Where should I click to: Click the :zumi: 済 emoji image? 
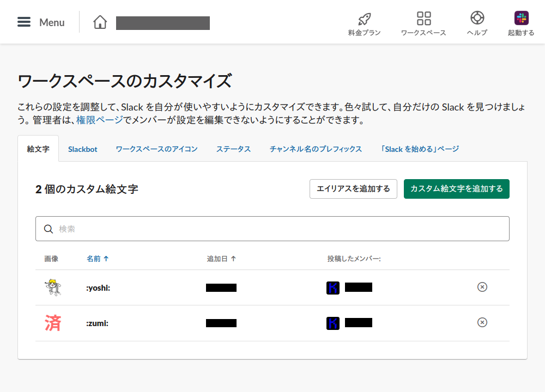coord(53,323)
